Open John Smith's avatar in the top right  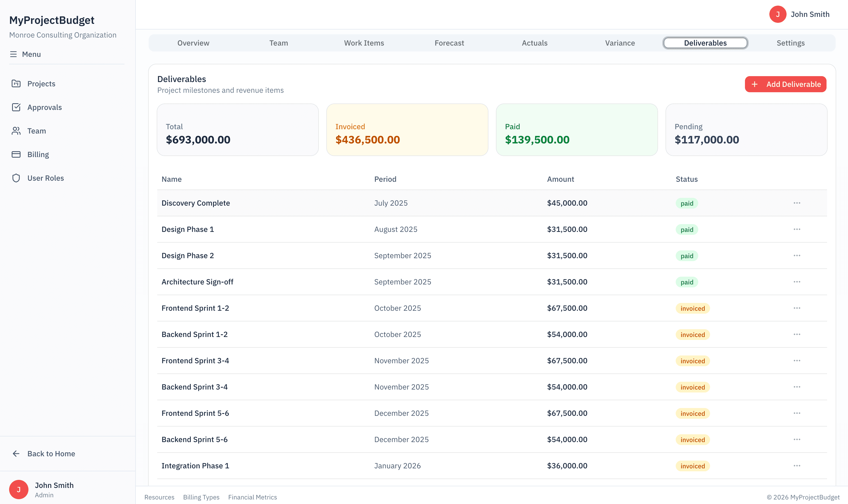coord(778,14)
